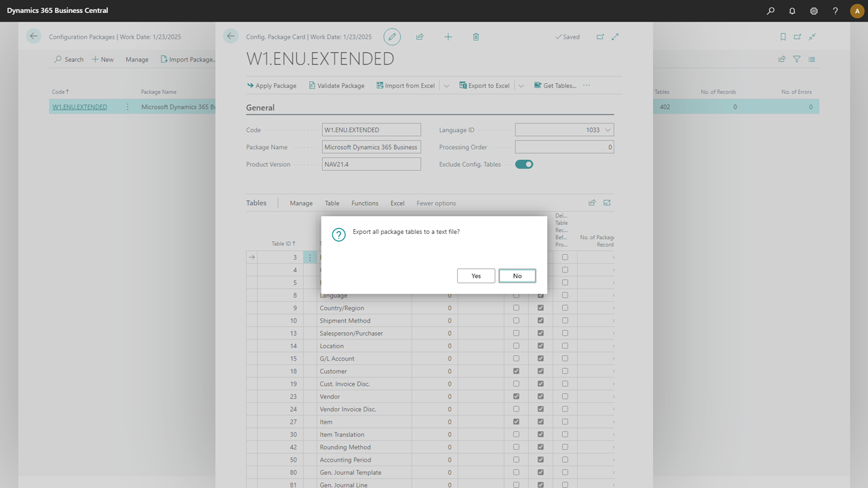Viewport: 868px width, 488px height.
Task: Click Import Package in the packages list
Action: click(188, 60)
